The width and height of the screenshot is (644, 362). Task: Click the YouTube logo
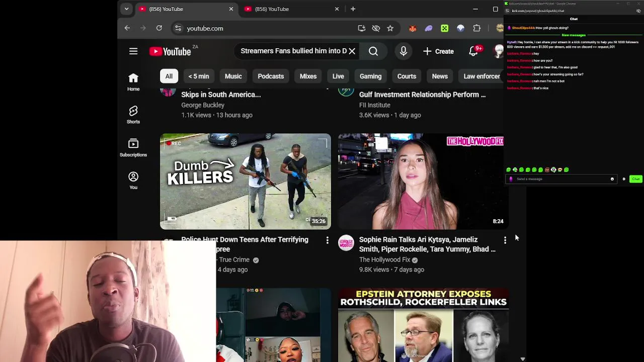tap(170, 51)
